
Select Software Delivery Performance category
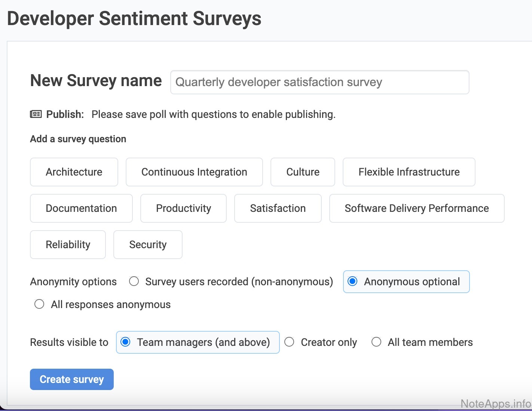[x=416, y=208]
